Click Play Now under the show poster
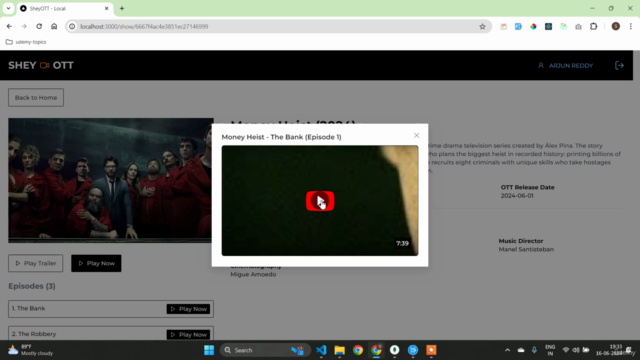Screen dimensions: 640x360 coord(96,263)
